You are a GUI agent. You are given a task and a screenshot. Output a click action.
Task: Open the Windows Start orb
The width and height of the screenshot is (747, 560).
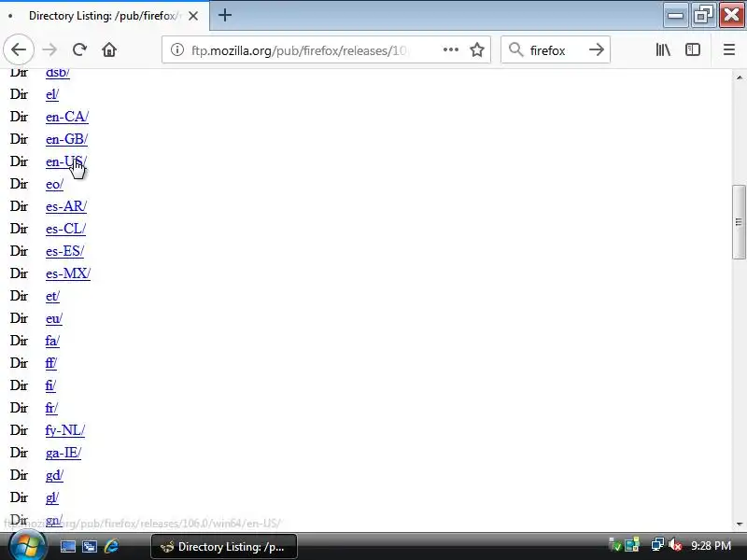27,545
